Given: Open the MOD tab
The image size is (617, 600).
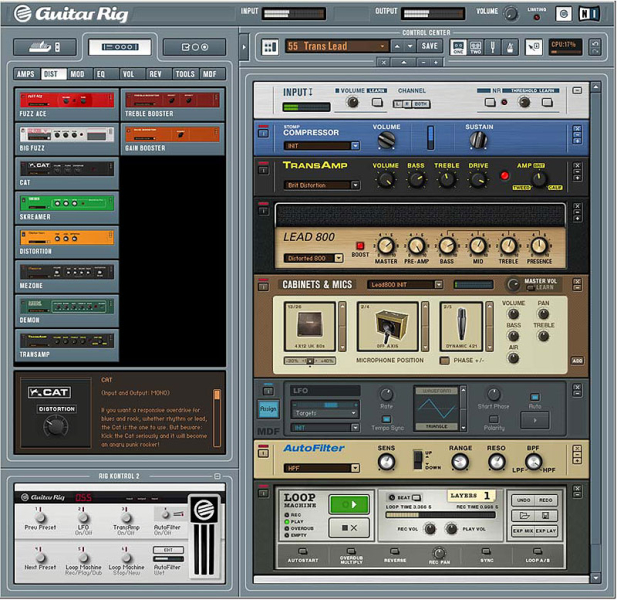Looking at the screenshot, I should 78,74.
